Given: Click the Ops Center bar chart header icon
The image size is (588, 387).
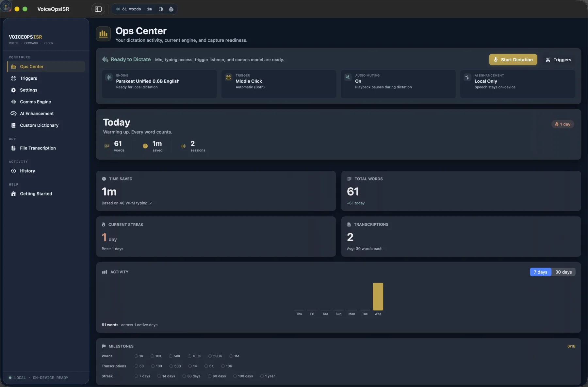Looking at the screenshot, I should click(x=103, y=34).
